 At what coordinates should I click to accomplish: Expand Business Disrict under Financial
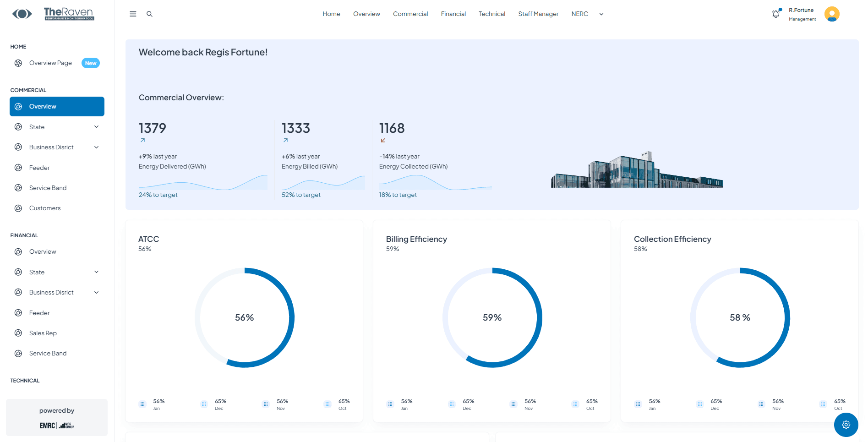coord(96,292)
